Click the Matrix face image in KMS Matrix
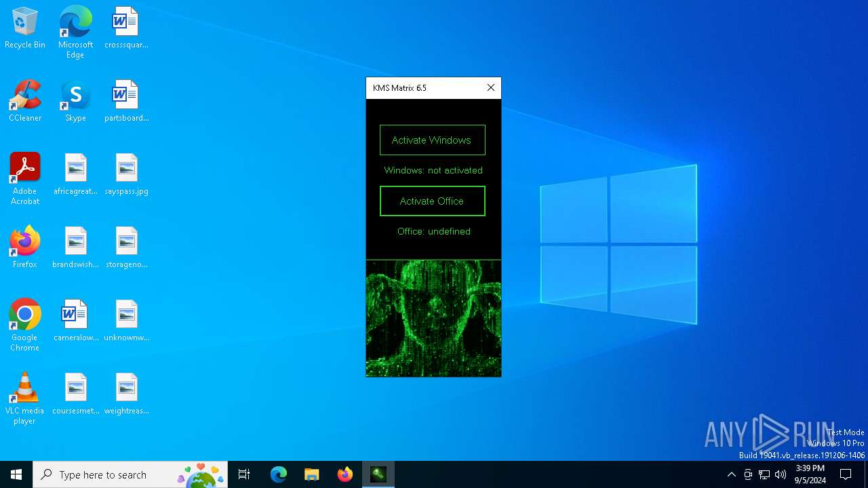This screenshot has height=488, width=868. pos(433,318)
